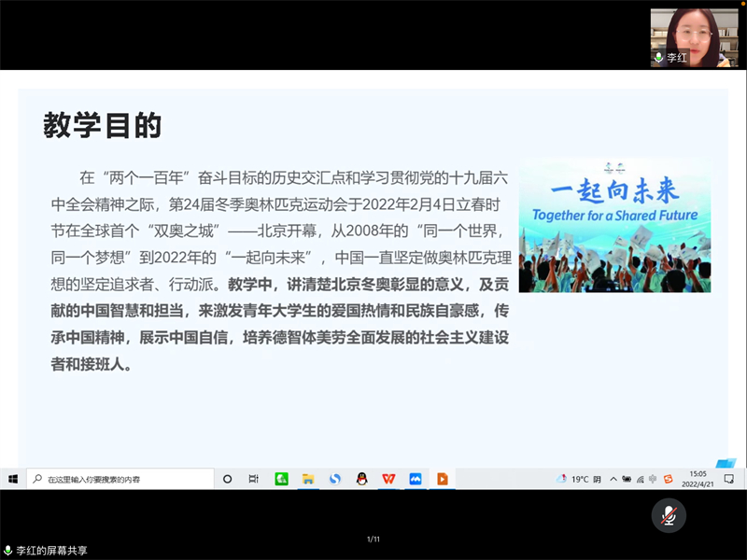Viewport: 747px width, 560px height.
Task: Click the taskbar search input box
Action: [120, 479]
